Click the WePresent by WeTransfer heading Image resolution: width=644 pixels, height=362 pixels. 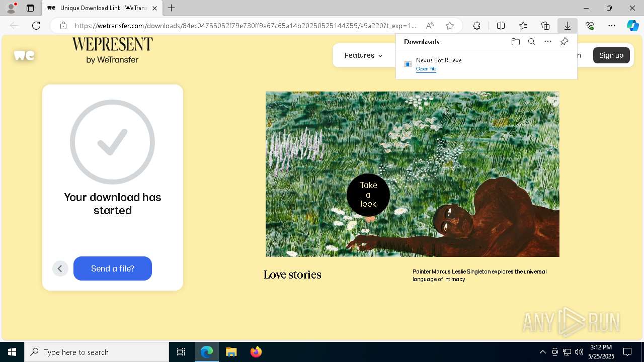click(112, 50)
